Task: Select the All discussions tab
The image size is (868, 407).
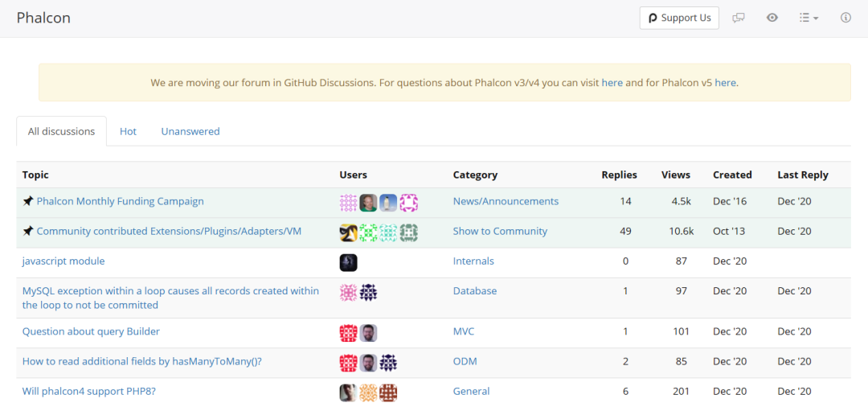Action: 61,131
